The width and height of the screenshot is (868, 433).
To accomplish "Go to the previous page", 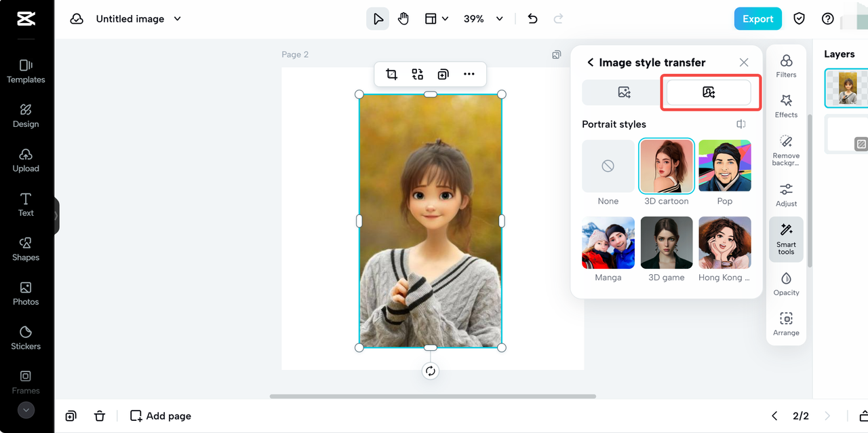I will [774, 416].
